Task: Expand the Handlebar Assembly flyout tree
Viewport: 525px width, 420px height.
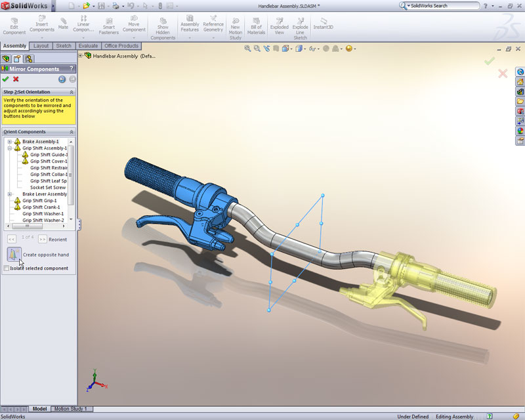Action: pyautogui.click(x=81, y=56)
